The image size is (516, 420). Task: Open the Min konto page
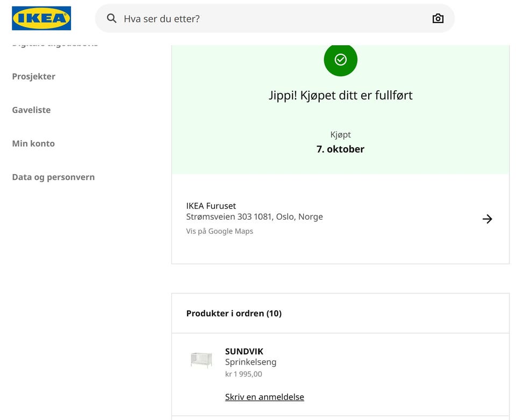click(x=33, y=143)
